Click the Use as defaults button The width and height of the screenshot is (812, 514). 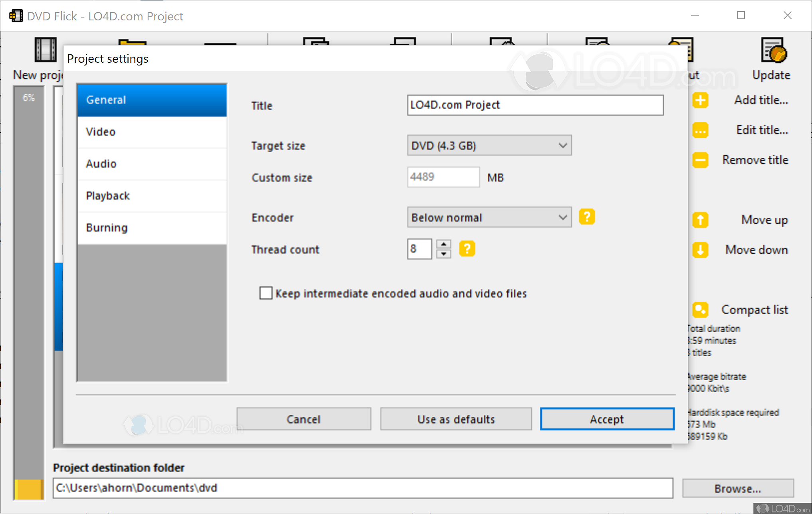(456, 419)
